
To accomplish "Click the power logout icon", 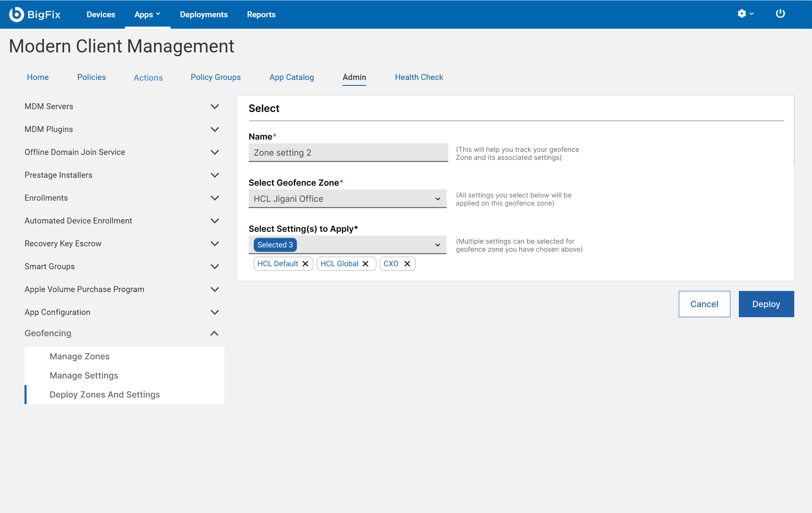I will point(780,14).
